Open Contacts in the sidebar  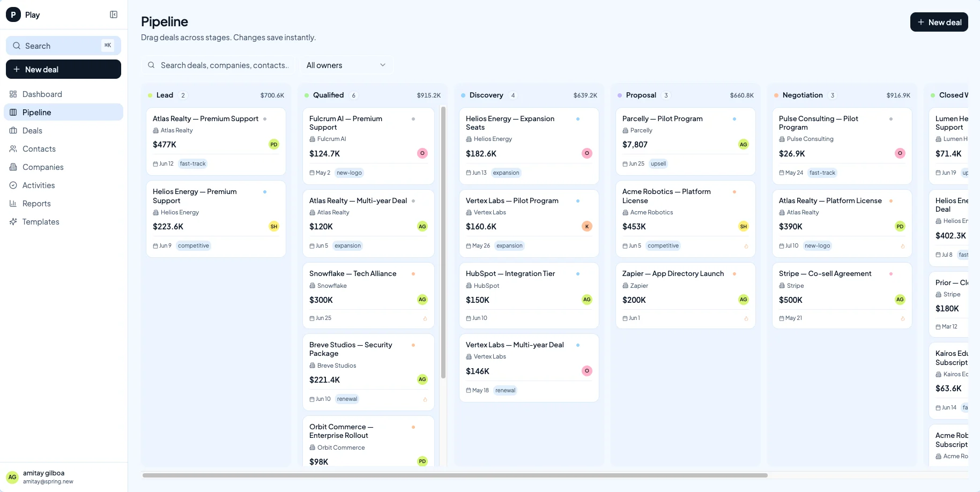click(63, 148)
